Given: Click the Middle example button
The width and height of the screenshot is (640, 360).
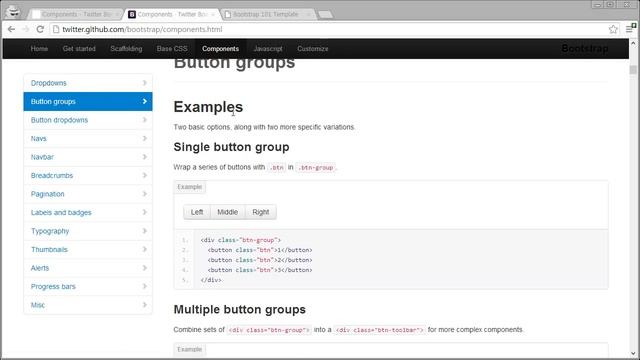Looking at the screenshot, I should (227, 212).
